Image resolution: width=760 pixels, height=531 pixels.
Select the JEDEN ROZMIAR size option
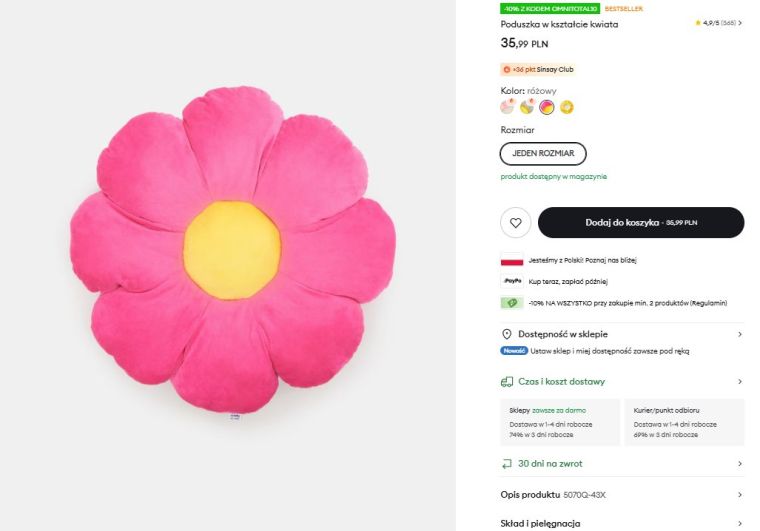click(543, 153)
